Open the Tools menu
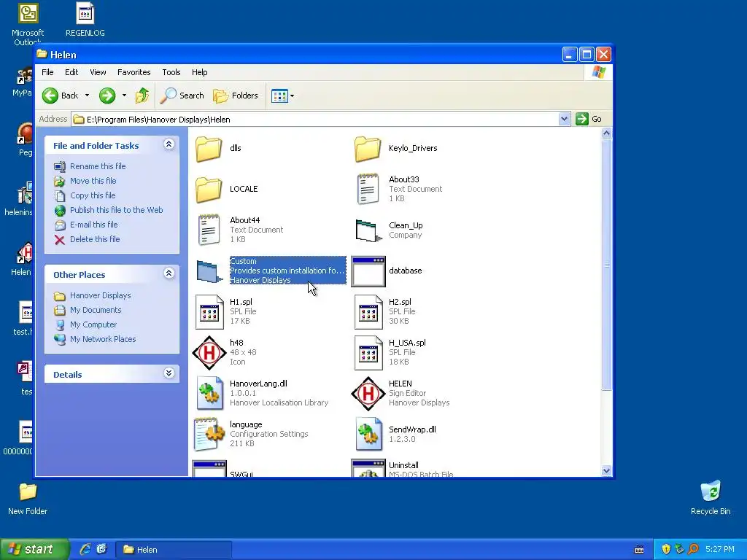747x560 pixels. tap(171, 72)
